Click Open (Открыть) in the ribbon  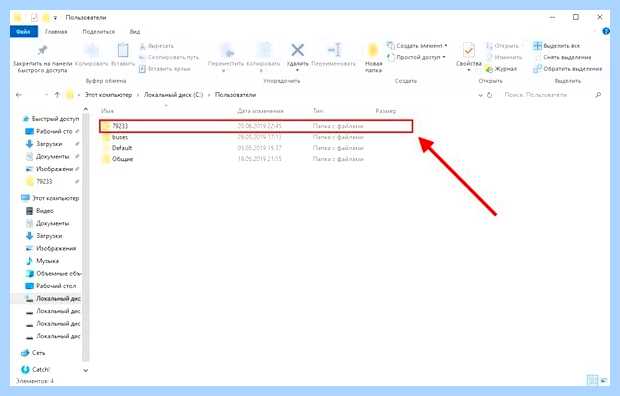(x=502, y=46)
